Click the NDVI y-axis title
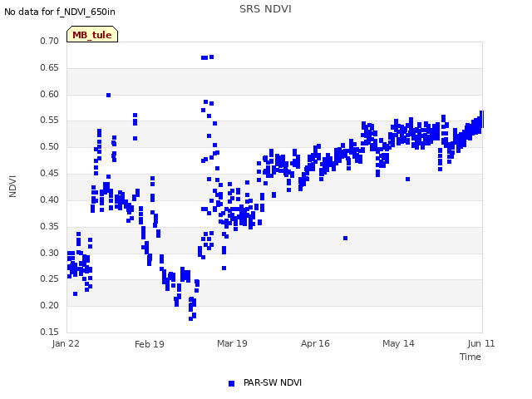 pyautogui.click(x=12, y=186)
